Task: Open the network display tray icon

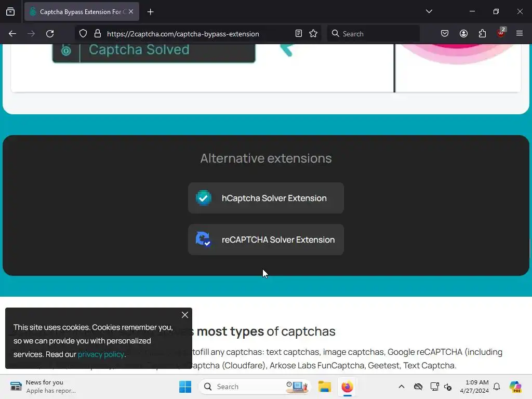Action: point(434,387)
